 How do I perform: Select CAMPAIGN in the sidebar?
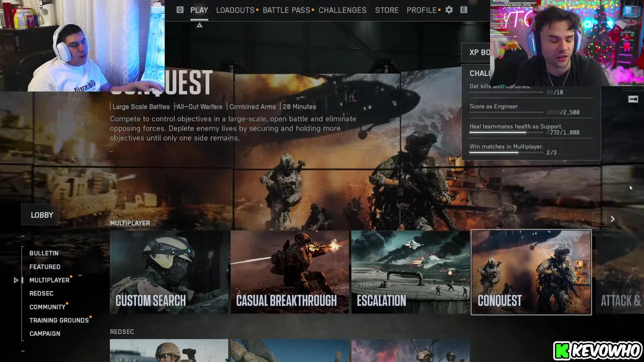click(x=45, y=334)
